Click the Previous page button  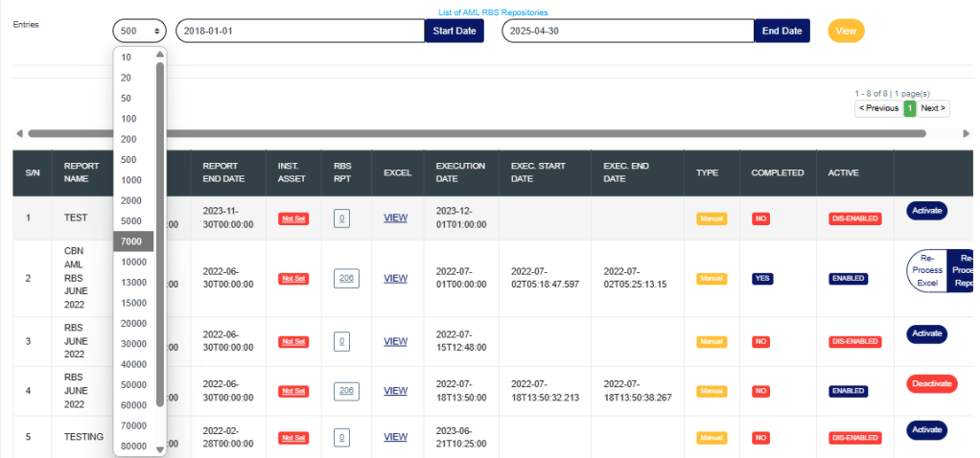[x=878, y=108]
